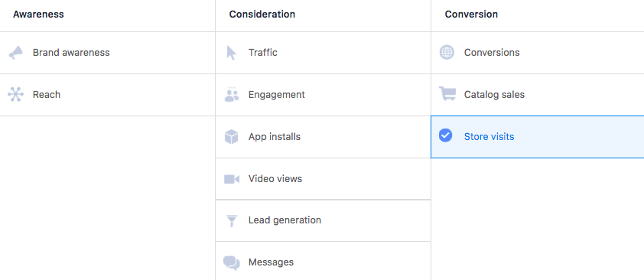Click the Engagement people icon

(x=232, y=94)
